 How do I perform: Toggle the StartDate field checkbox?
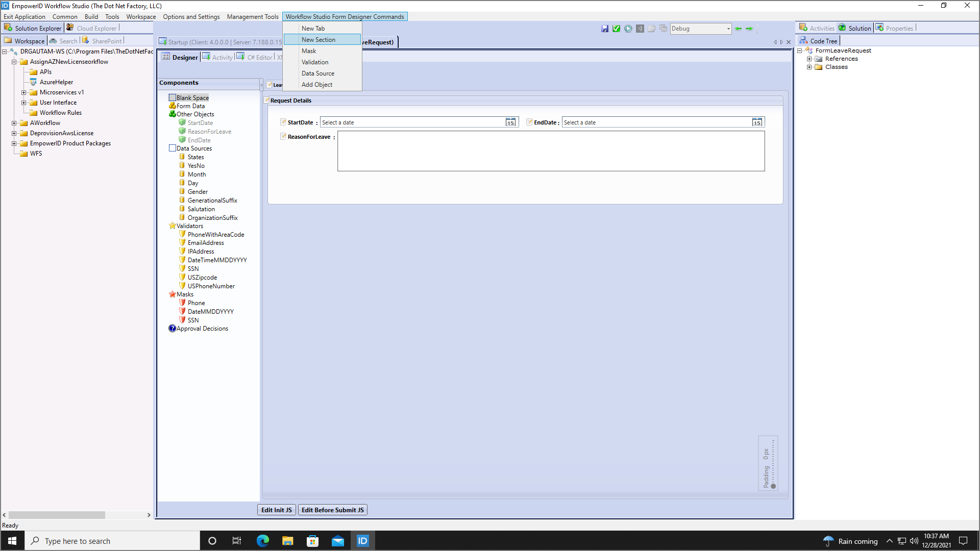pos(283,122)
